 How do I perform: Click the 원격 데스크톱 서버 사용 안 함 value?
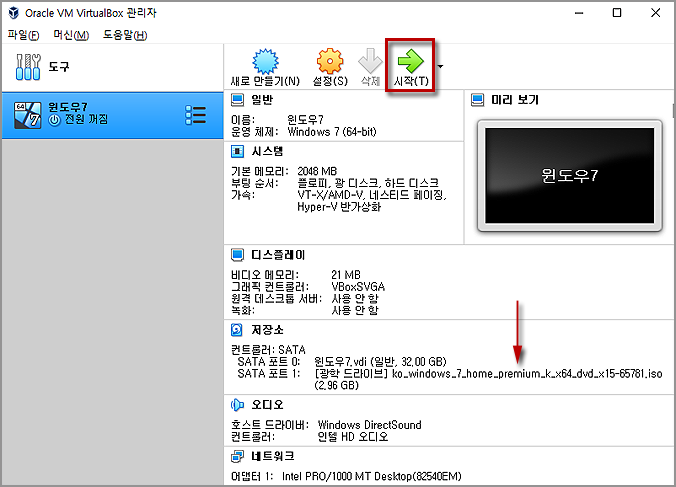tap(355, 298)
